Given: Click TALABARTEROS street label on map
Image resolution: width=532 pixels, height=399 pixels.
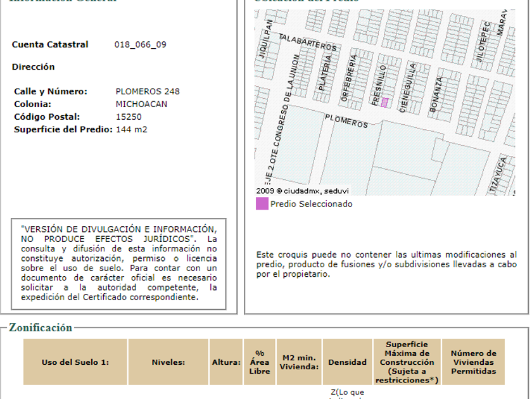Looking at the screenshot, I should pos(307,42).
